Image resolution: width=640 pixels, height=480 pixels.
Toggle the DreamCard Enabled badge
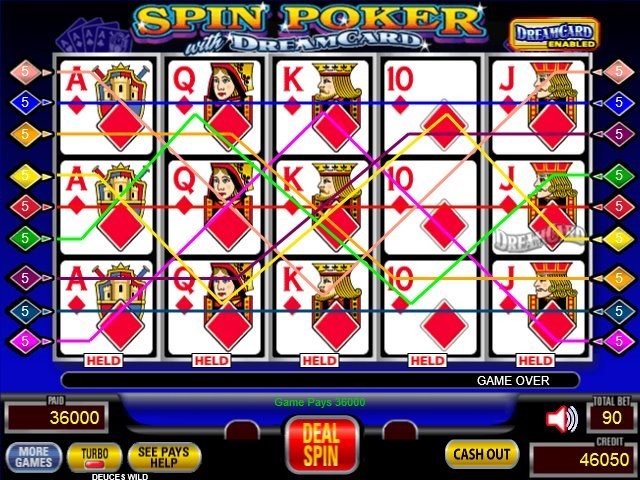pos(553,34)
